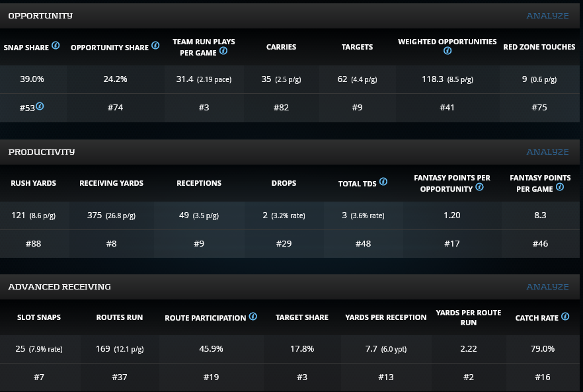The image size is (583, 392).
Task: Click Fantasy Points Per Opportunity info icon
Action: [479, 188]
